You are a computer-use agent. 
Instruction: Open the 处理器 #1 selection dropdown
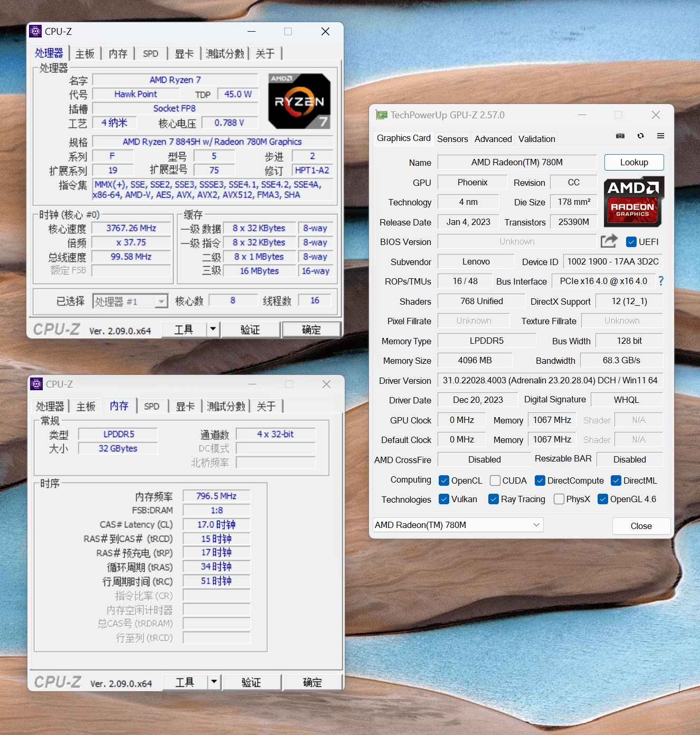coord(162,300)
